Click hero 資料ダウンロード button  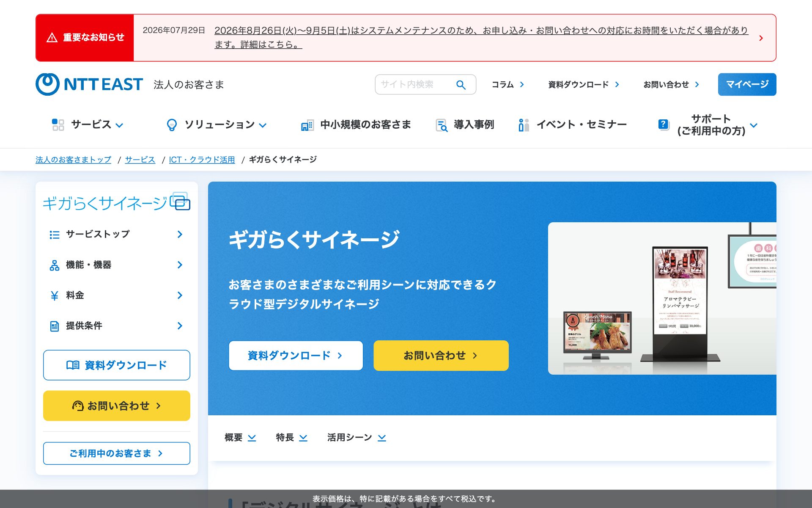296,356
